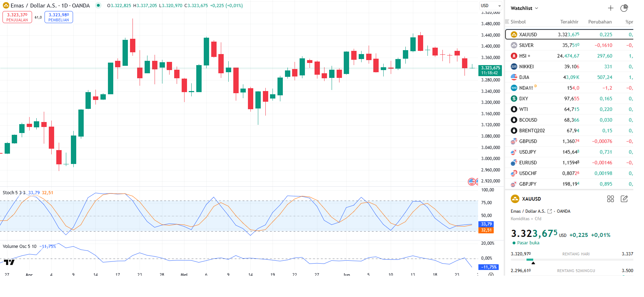Image resolution: width=644 pixels, height=297 pixels.
Task: Expand the Watchlist dropdown menu
Action: [524, 8]
